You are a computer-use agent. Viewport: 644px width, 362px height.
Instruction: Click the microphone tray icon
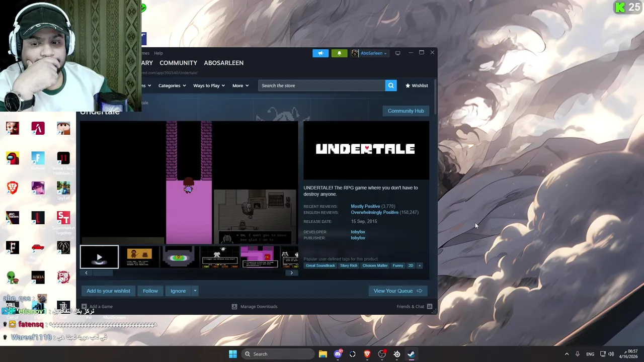tap(578, 354)
